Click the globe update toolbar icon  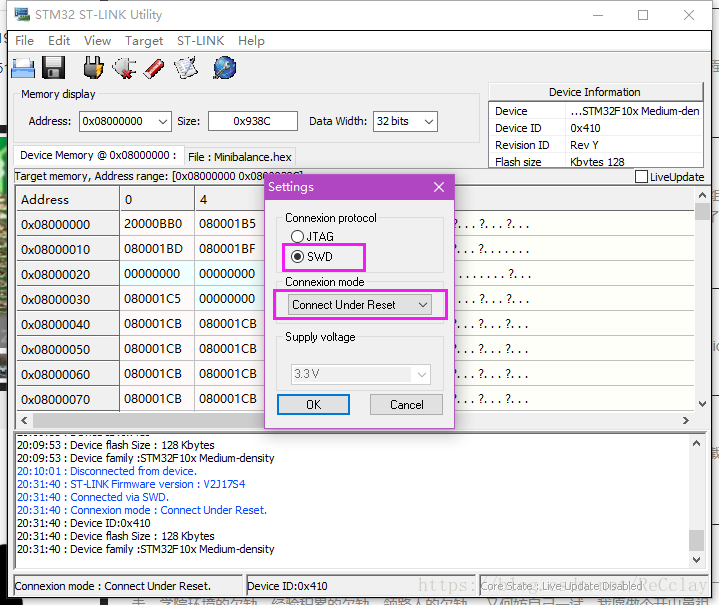225,68
